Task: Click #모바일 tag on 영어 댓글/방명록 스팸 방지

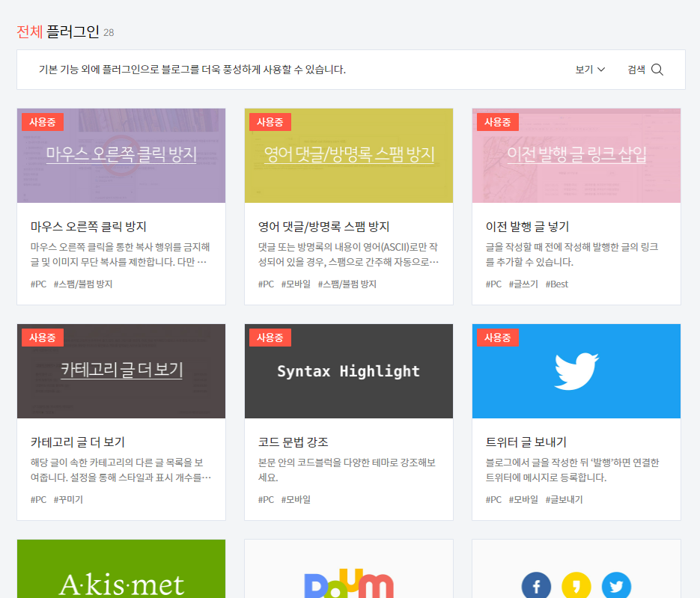Action: click(x=296, y=284)
